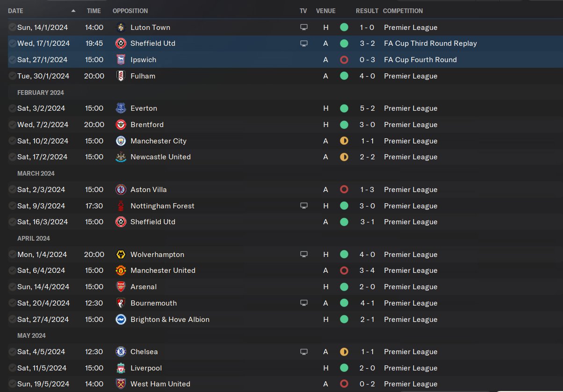
Task: Toggle the check mark on the Arsenal fixture
Action: 12,287
